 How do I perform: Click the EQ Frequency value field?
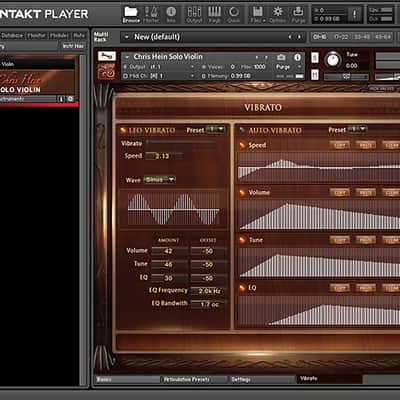pyautogui.click(x=209, y=291)
